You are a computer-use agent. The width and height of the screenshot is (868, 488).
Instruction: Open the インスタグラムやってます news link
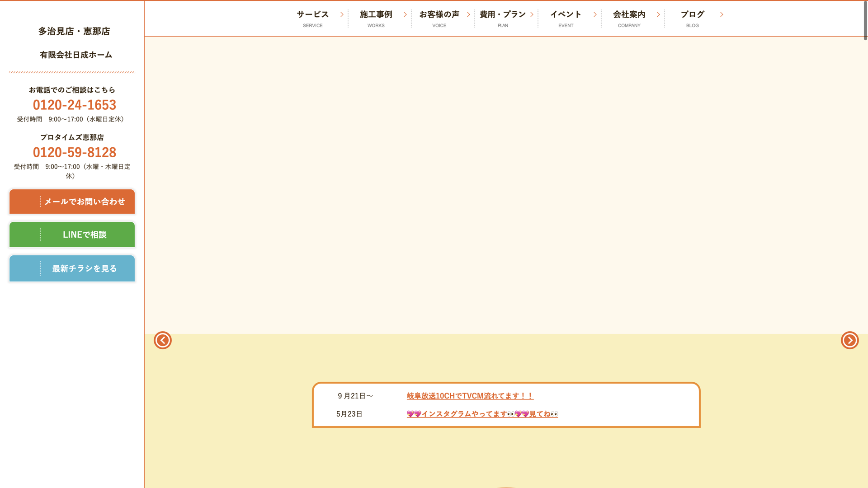pyautogui.click(x=482, y=414)
